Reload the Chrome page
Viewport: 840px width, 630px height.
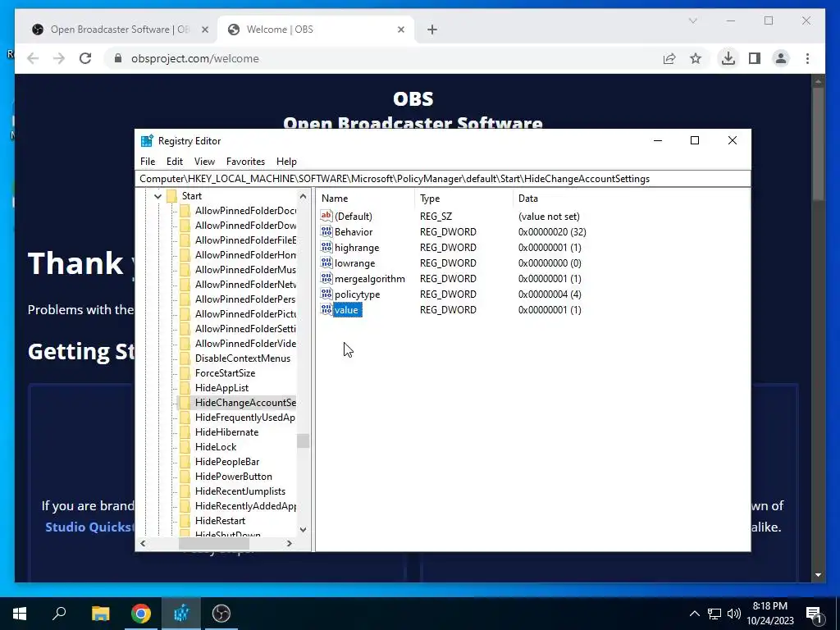point(85,58)
